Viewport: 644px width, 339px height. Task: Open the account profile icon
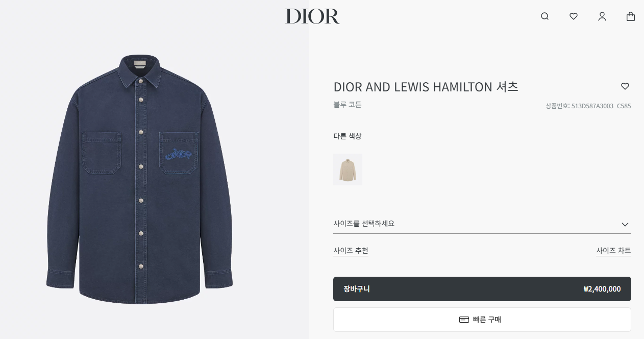coord(602,16)
